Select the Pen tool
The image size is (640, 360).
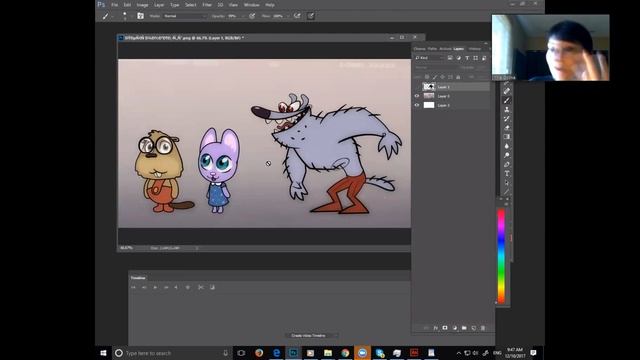click(x=507, y=164)
